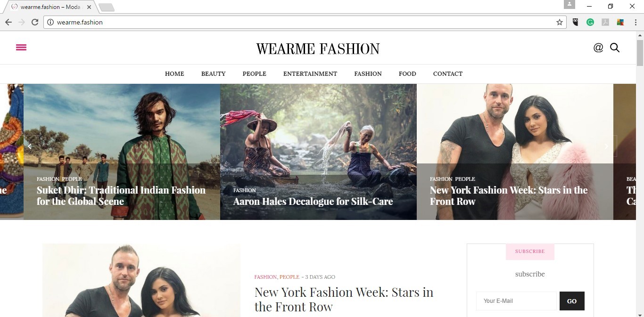The height and width of the screenshot is (317, 644).
Task: Go to the ENTERTAINMENT nav item
Action: pyautogui.click(x=310, y=74)
